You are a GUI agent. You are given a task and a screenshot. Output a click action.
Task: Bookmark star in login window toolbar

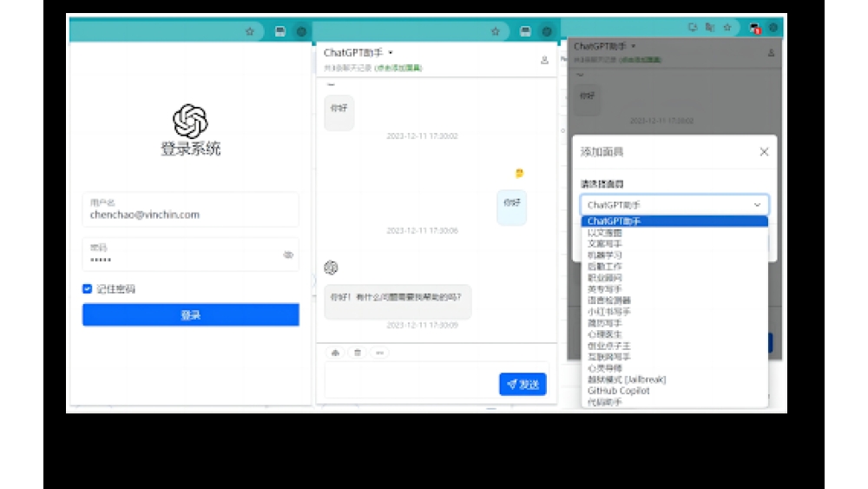(250, 31)
